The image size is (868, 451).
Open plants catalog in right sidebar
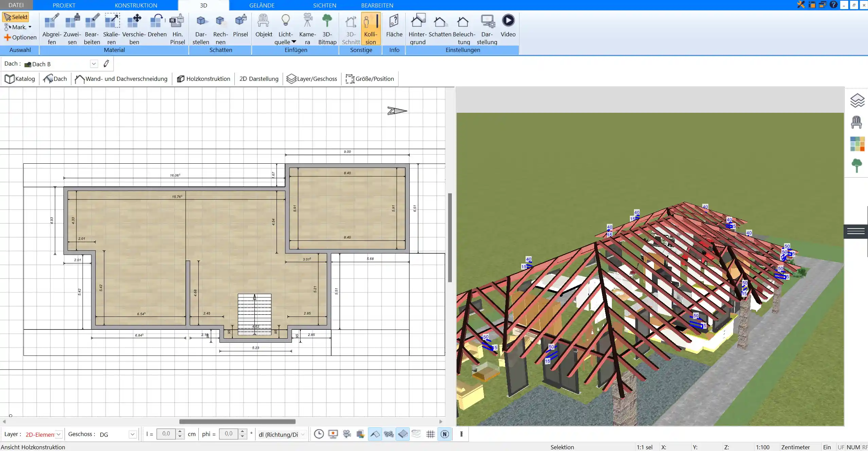[x=857, y=166]
